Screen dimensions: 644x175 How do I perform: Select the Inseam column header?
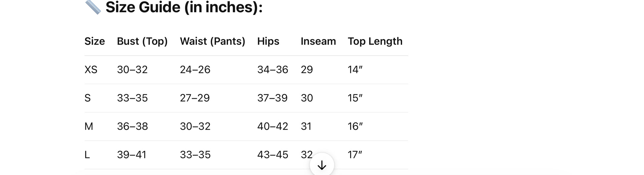point(318,41)
